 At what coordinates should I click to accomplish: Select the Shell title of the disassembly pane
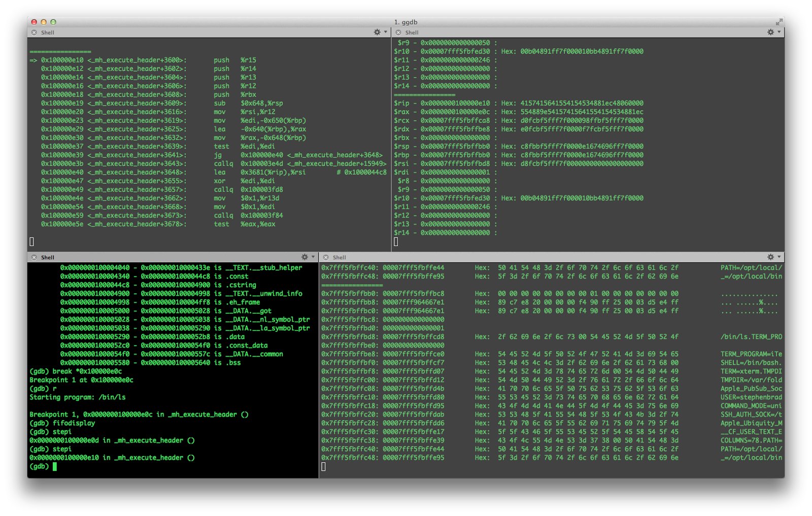pos(48,32)
